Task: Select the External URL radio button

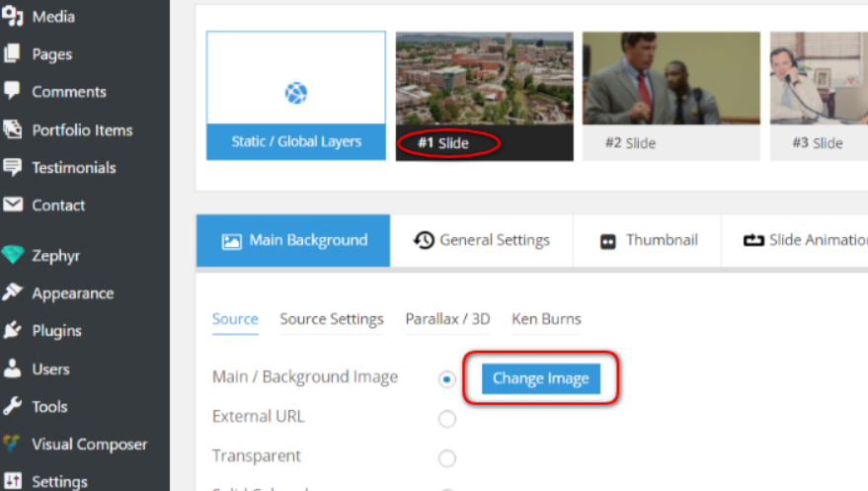Action: tap(446, 419)
